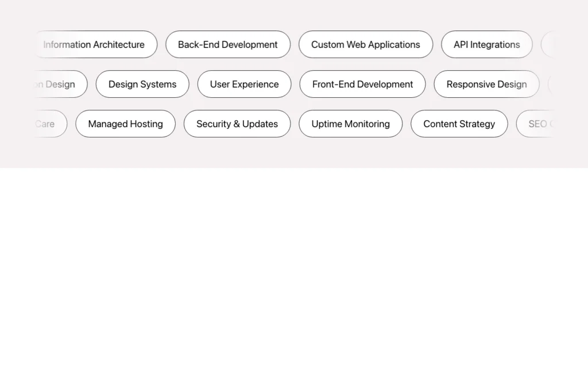Screen dimensions: 588x368
Task: Open the User Experience pill
Action: (x=244, y=84)
